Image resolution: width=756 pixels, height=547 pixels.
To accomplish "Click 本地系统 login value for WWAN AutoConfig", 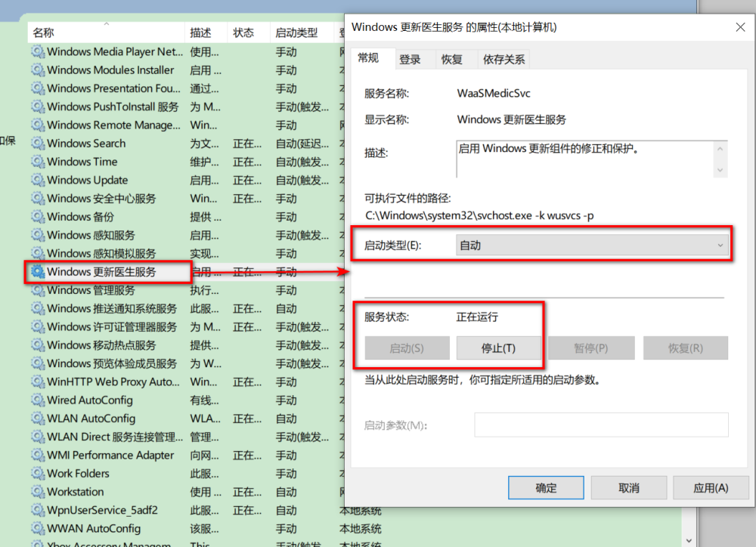I will [360, 529].
